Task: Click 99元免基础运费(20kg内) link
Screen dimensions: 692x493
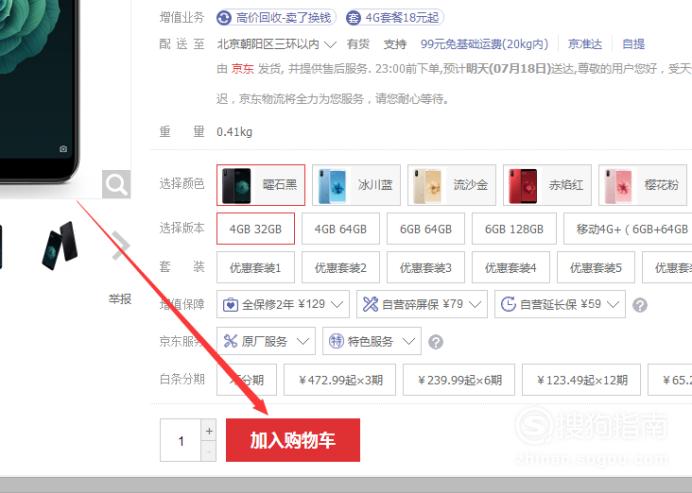Action: tap(484, 44)
